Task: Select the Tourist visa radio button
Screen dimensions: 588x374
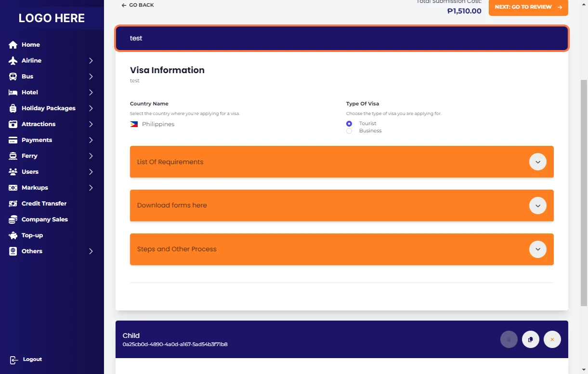Action: tap(349, 124)
